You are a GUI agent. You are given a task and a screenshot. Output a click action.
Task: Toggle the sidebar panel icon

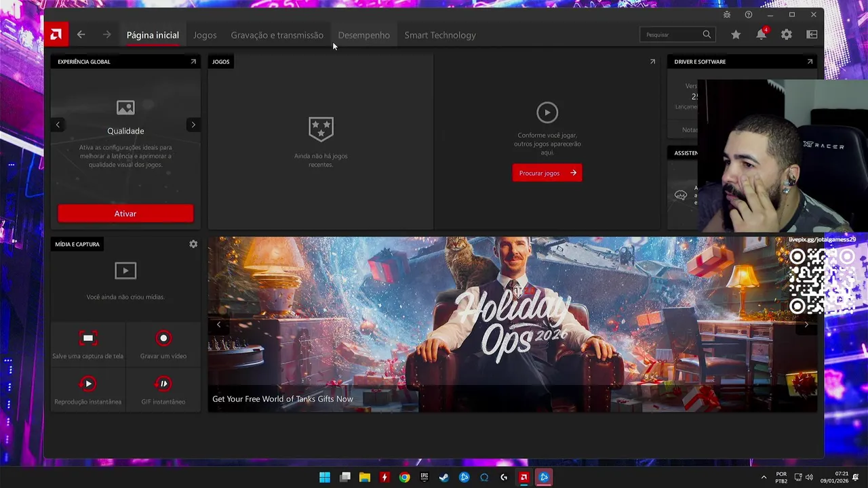tap(812, 35)
